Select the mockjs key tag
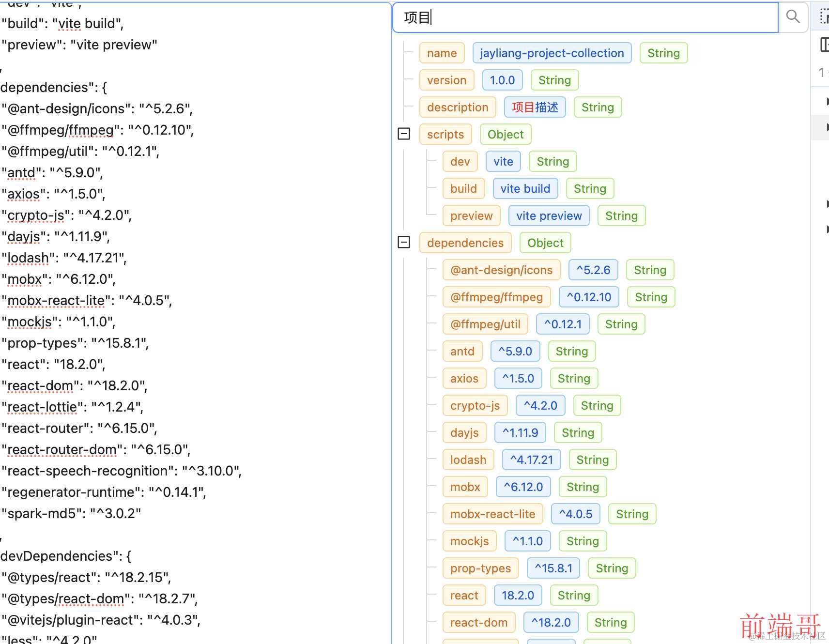 pyautogui.click(x=470, y=541)
